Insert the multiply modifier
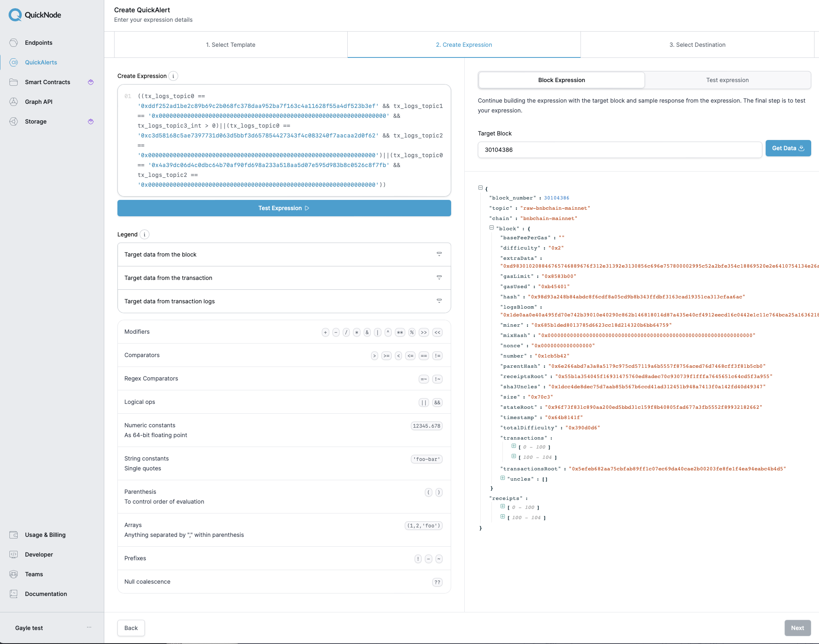 (x=357, y=332)
